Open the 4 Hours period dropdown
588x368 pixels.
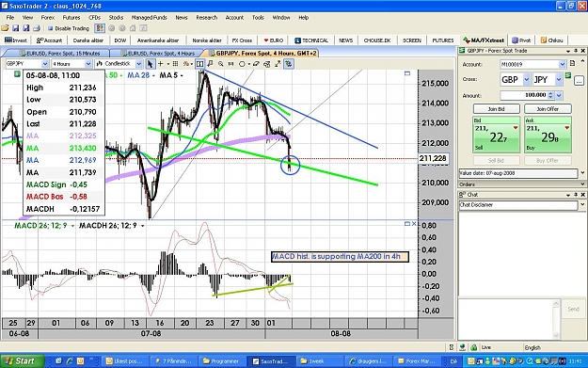pos(88,64)
